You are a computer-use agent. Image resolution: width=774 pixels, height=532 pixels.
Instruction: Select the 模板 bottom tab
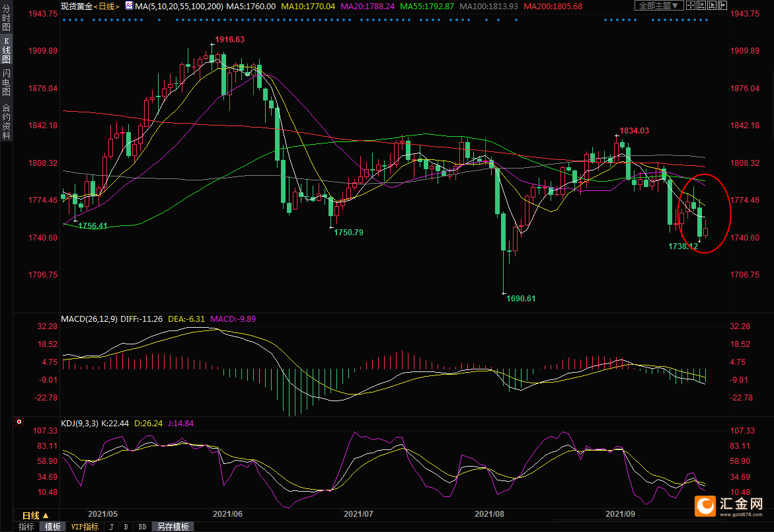52,527
